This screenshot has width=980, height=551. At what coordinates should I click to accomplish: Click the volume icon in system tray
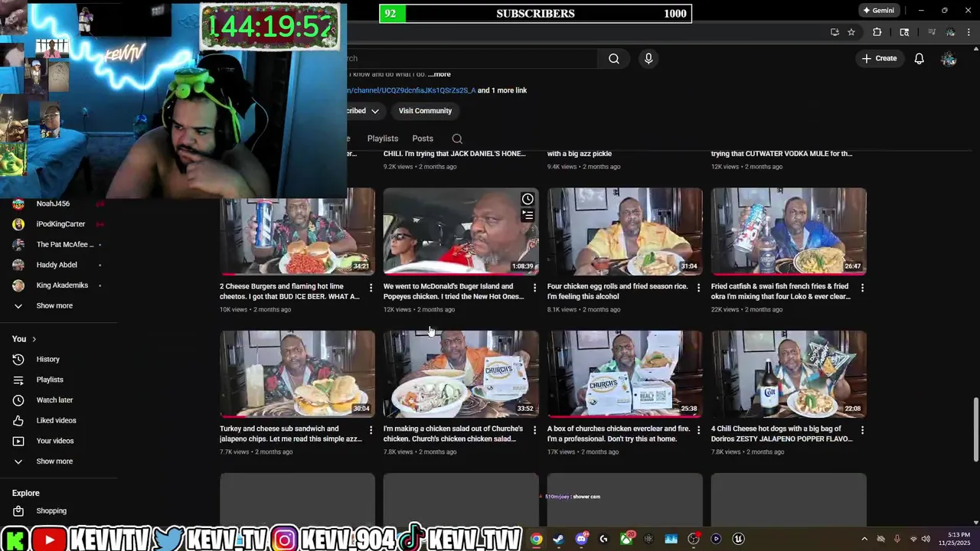[x=926, y=539]
